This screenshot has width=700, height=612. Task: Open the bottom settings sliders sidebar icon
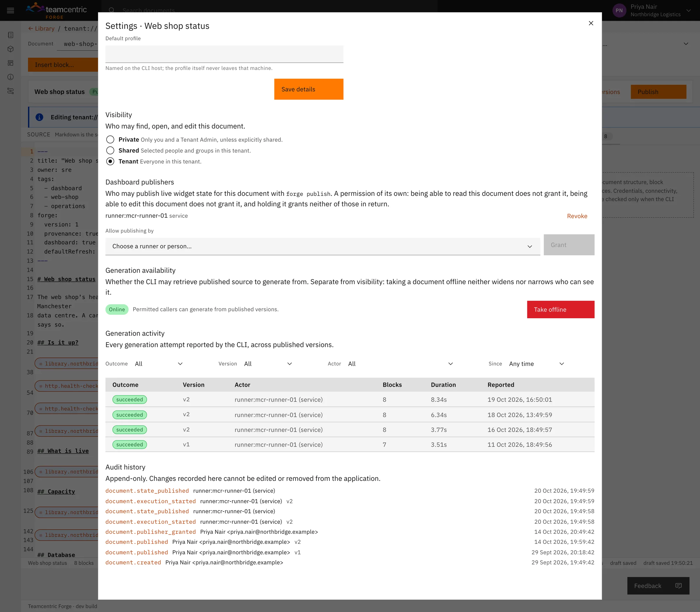click(10, 91)
